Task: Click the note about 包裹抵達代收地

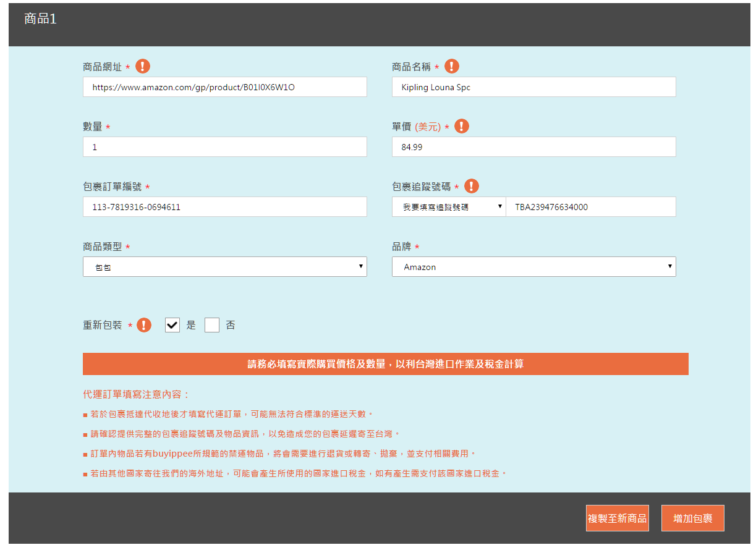Action: click(x=228, y=414)
